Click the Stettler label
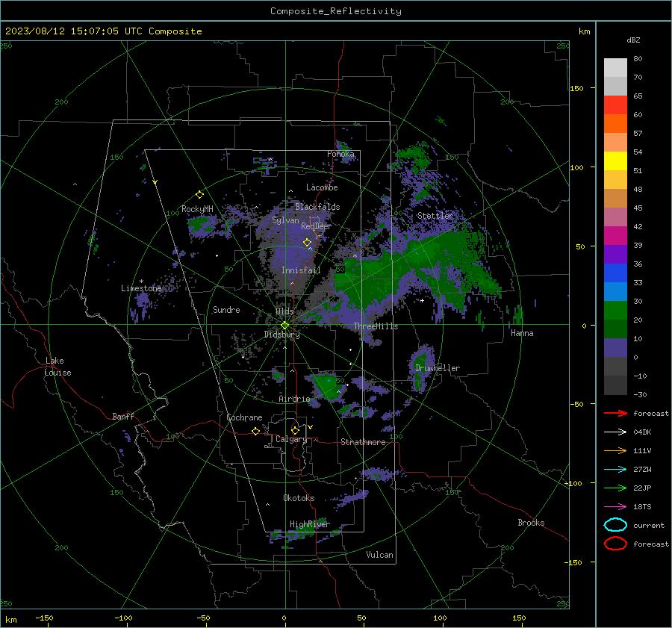The image size is (672, 628). [435, 216]
